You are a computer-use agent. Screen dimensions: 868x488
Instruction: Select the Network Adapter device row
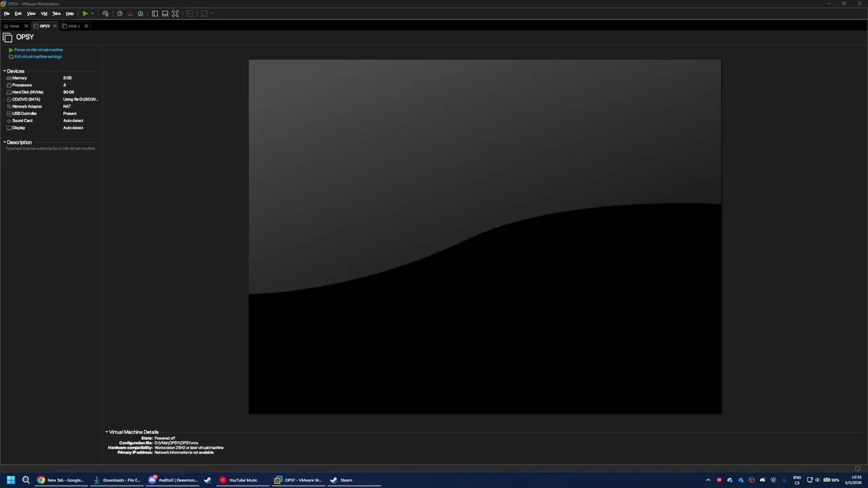click(52, 106)
